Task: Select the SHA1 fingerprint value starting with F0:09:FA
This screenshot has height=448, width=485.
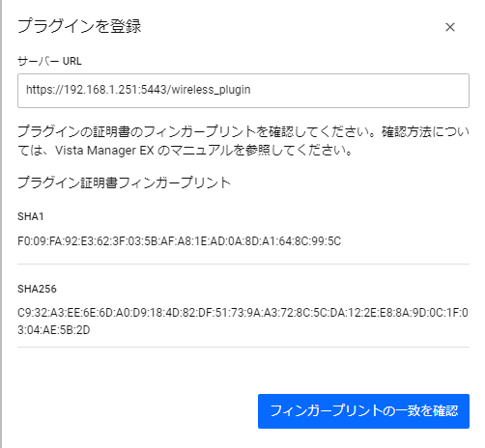Action: point(179,241)
